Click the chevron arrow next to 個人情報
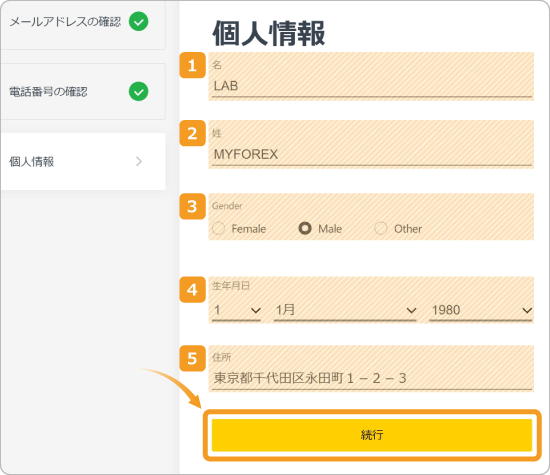Viewport: 550px width, 475px height. coord(139,161)
